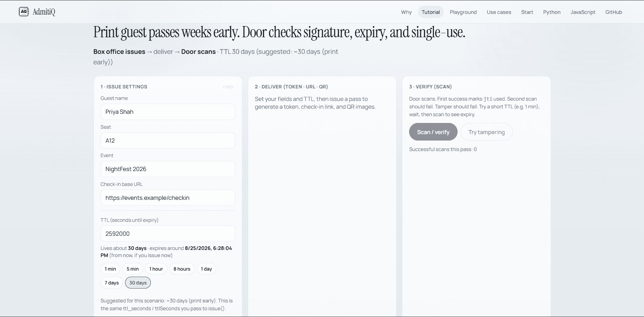Select the Check-in base URL field
Image resolution: width=644 pixels, height=317 pixels.
pyautogui.click(x=168, y=198)
